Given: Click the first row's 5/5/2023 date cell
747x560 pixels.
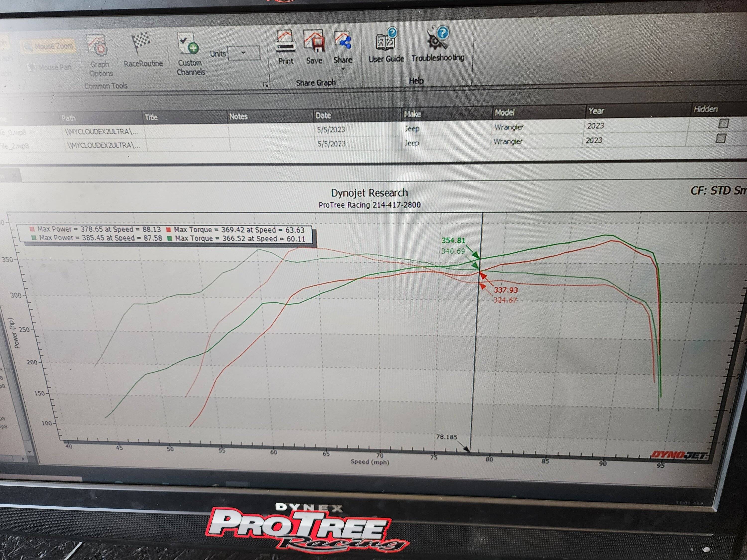Looking at the screenshot, I should point(331,130).
